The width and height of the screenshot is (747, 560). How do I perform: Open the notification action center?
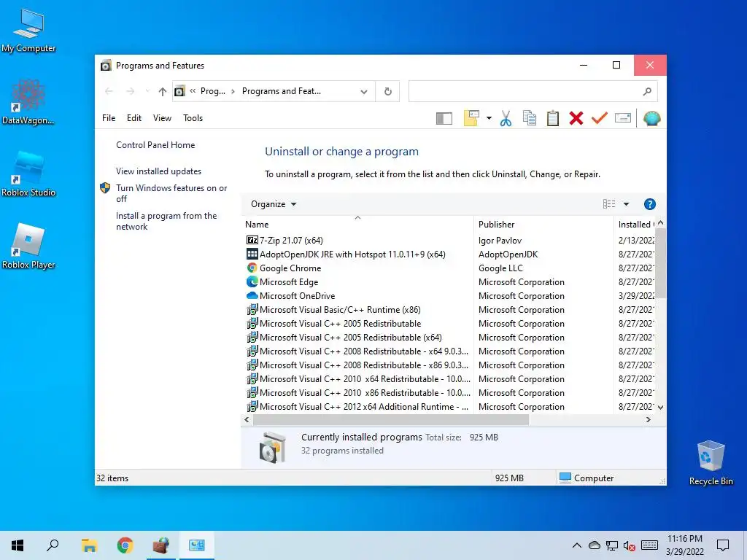coord(723,545)
